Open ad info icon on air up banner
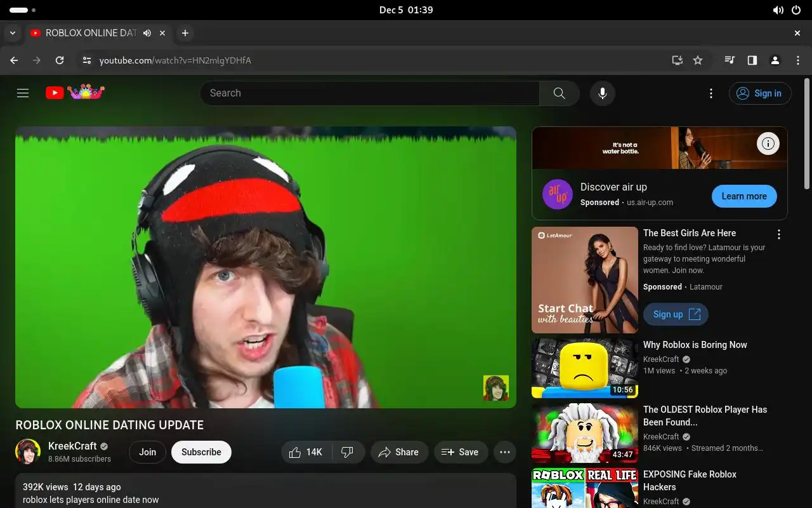Viewport: 812px width, 508px height. pos(768,144)
